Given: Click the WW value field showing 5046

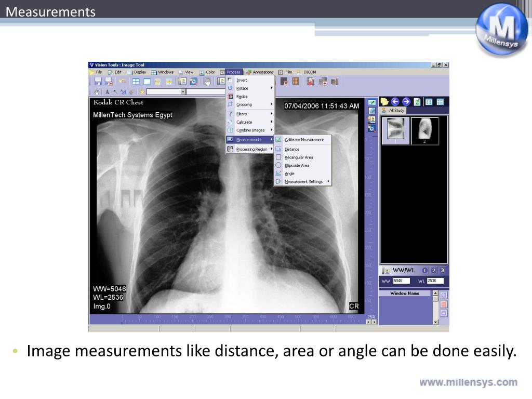Looking at the screenshot, I should tap(402, 281).
